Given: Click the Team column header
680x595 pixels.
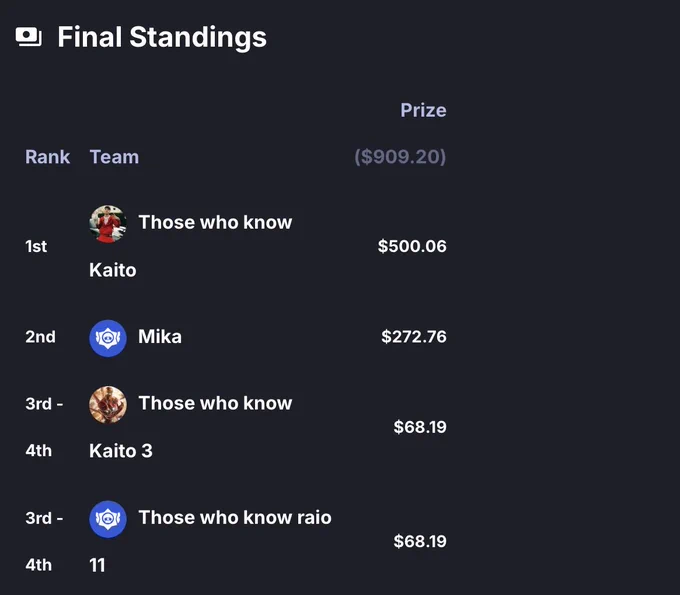Looking at the screenshot, I should tap(114, 157).
